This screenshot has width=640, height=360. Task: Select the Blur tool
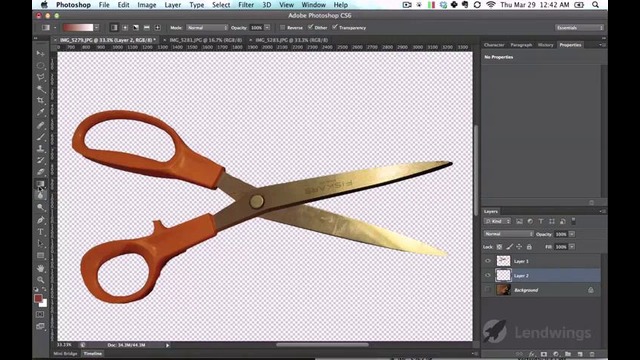click(x=40, y=196)
